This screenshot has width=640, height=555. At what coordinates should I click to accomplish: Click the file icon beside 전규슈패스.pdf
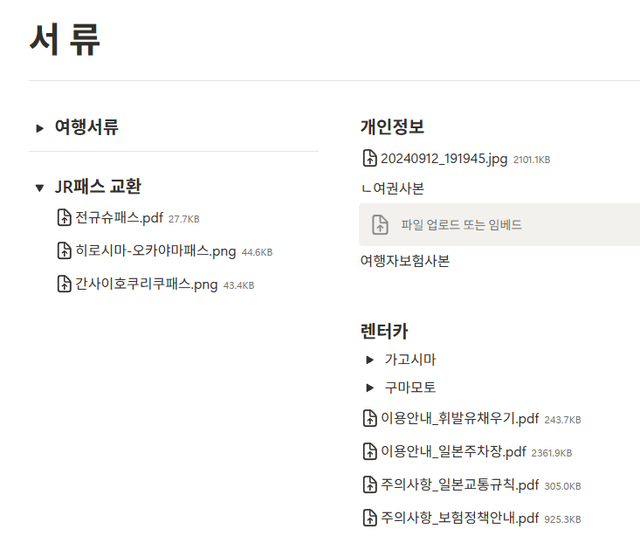(65, 218)
